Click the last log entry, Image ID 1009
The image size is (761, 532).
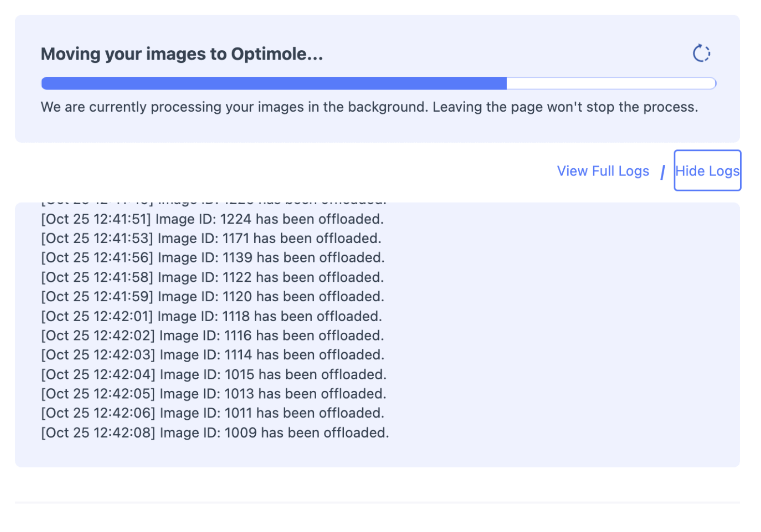(215, 432)
